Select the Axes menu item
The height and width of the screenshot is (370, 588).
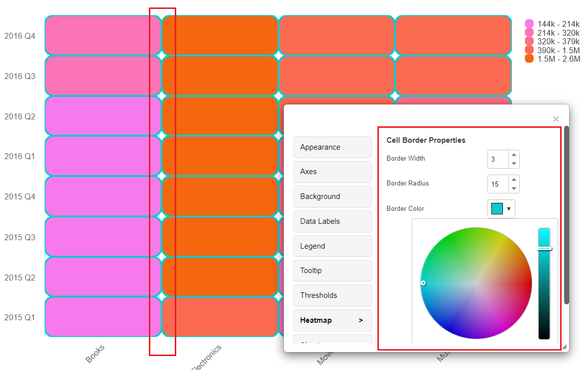332,172
